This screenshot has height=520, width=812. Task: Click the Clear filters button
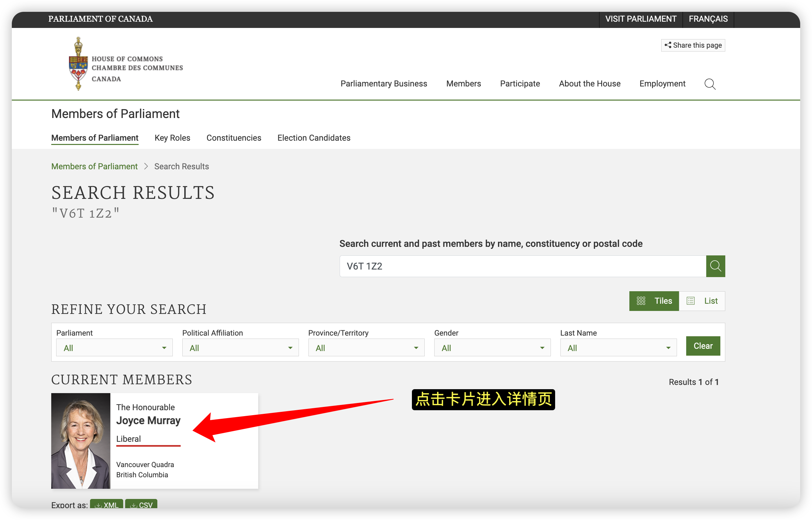point(703,346)
